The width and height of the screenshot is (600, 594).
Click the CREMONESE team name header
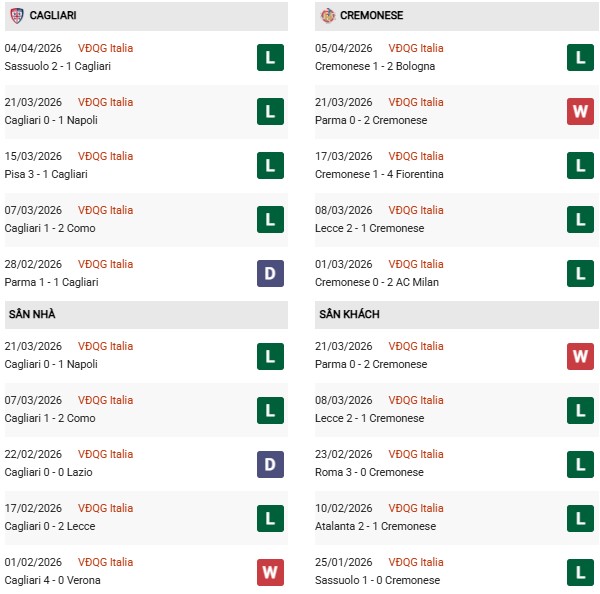click(372, 16)
